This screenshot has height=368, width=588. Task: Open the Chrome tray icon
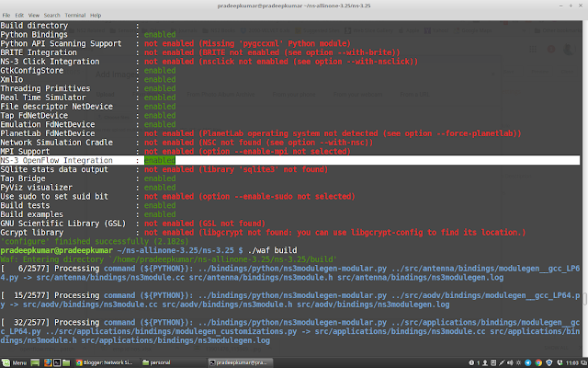pyautogui.click(x=538, y=362)
